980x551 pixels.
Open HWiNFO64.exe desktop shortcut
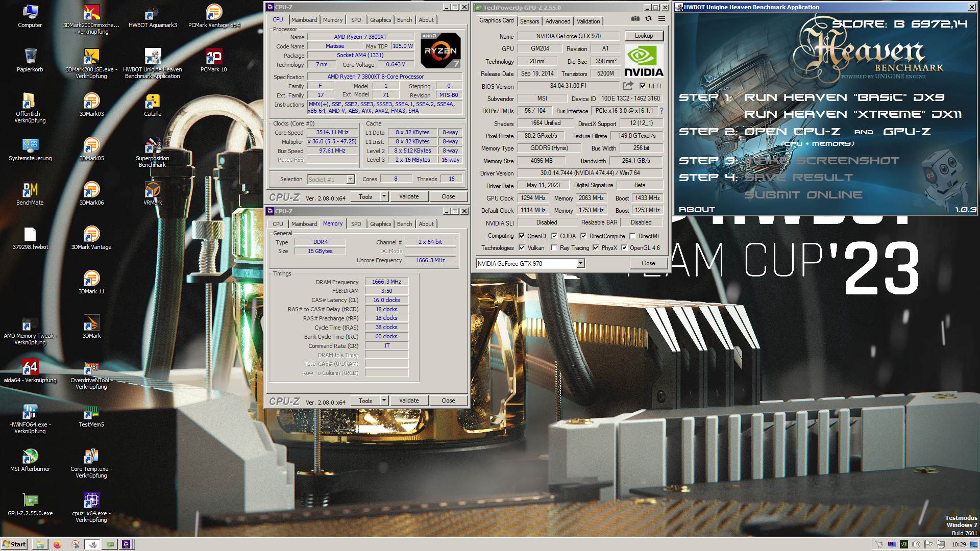[30, 418]
